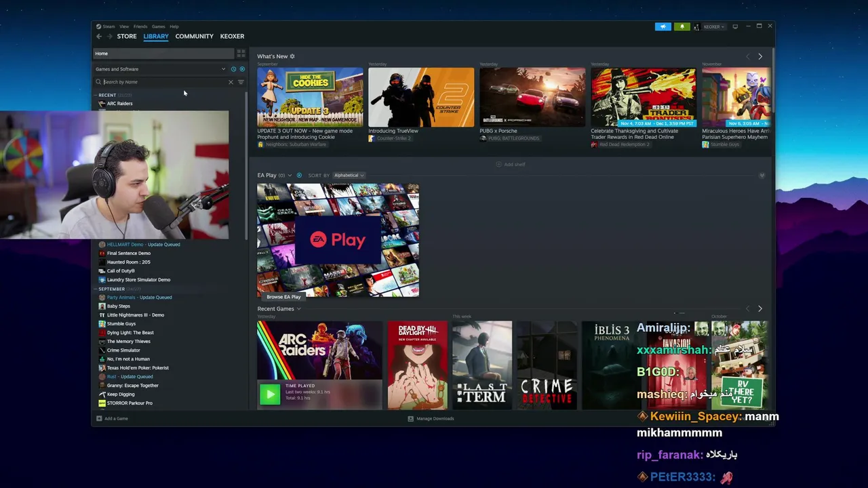Screen dimensions: 868x488
Task: Collapse the SEPTEMBER category in sidebar
Action: click(x=96, y=289)
